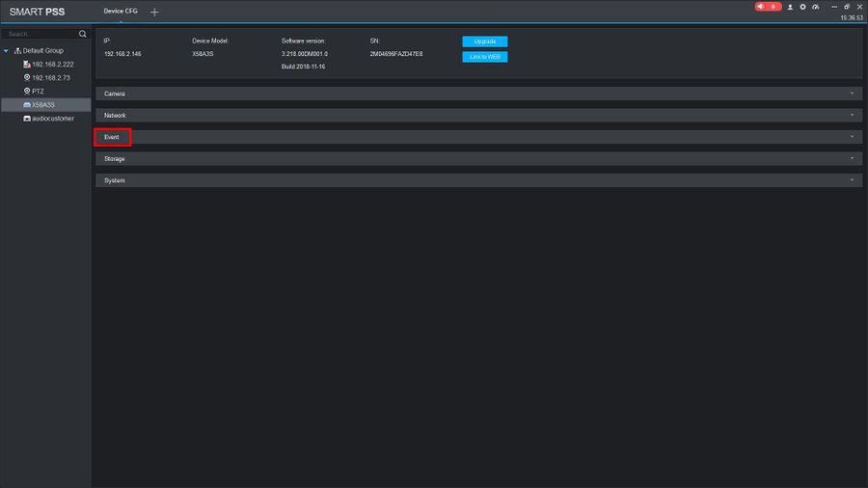Click the Upgrade button
The width and height of the screenshot is (868, 488).
coord(485,41)
